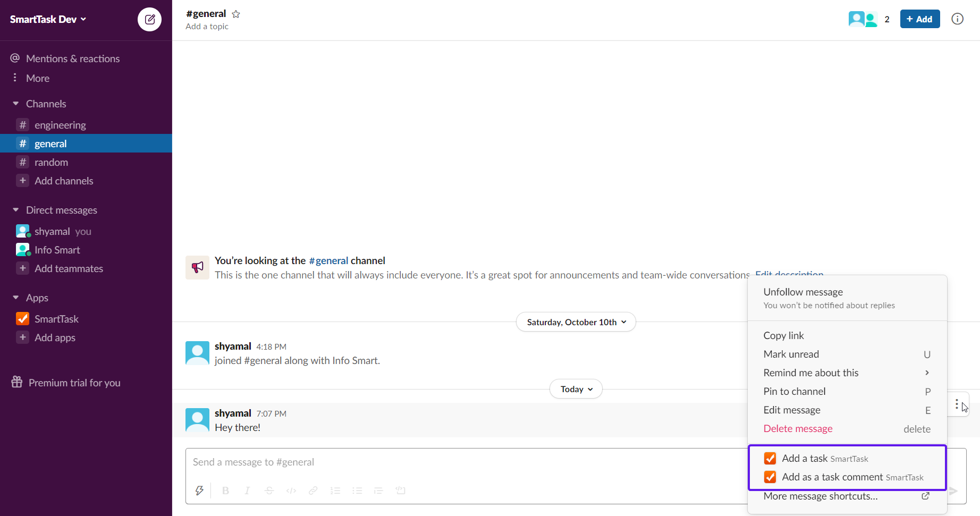The width and height of the screenshot is (980, 516).
Task: Click the 4:18 PM message timestamp
Action: (272, 346)
